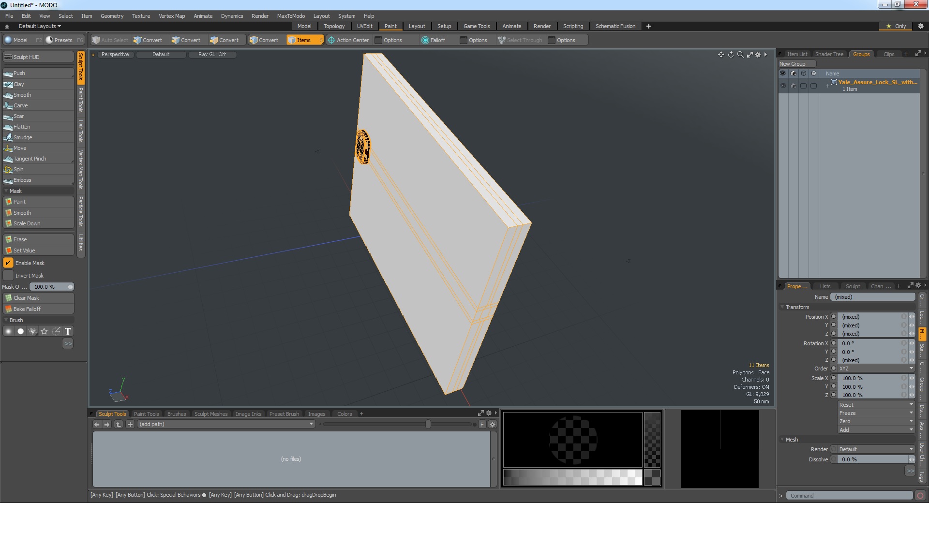The height and width of the screenshot is (560, 929).
Task: Open the Rotation Order XYZ dropdown
Action: (x=876, y=368)
